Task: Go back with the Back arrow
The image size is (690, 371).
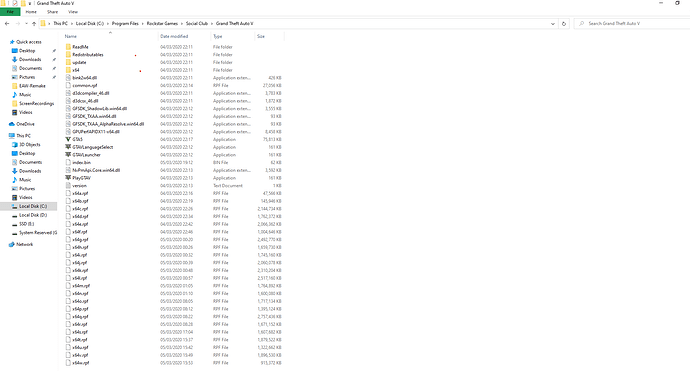Action: 7,24
